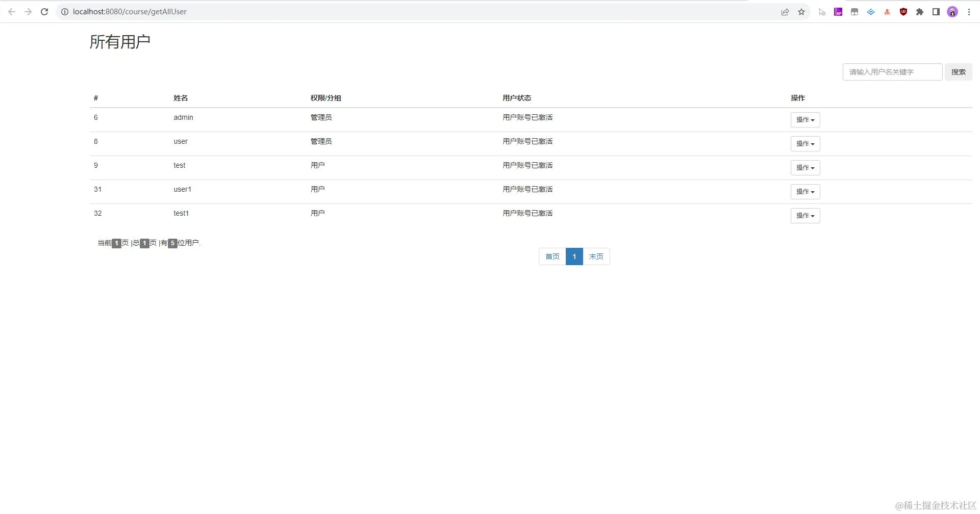Viewport: 980px width, 514px height.
Task: Toggle the browser side panel
Action: (x=936, y=12)
